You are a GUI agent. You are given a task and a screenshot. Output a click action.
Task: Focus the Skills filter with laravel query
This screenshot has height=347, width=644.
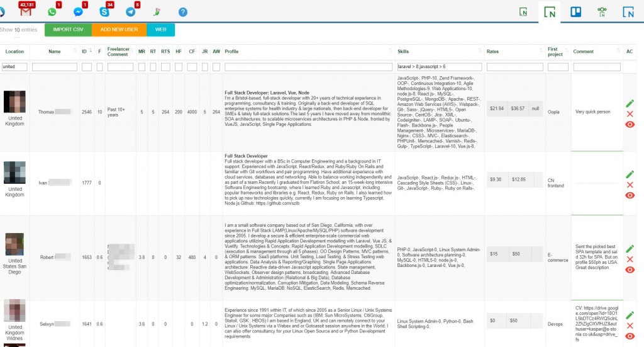tap(440, 67)
